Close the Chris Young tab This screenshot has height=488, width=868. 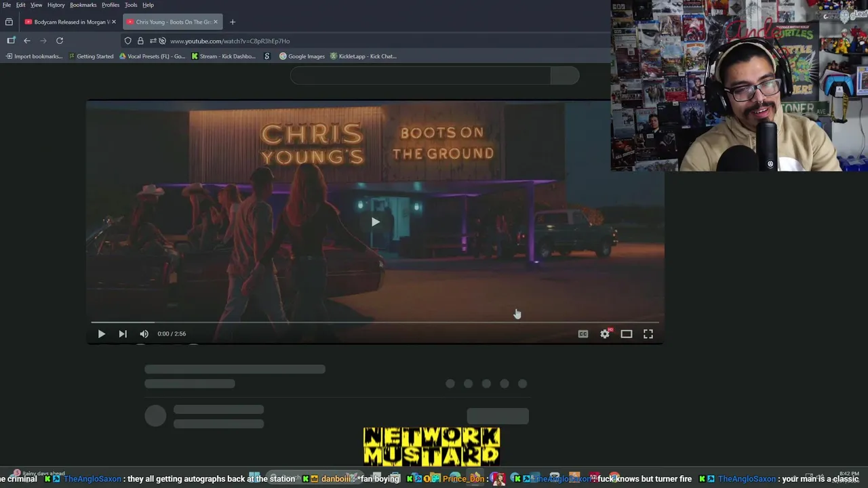tap(216, 22)
